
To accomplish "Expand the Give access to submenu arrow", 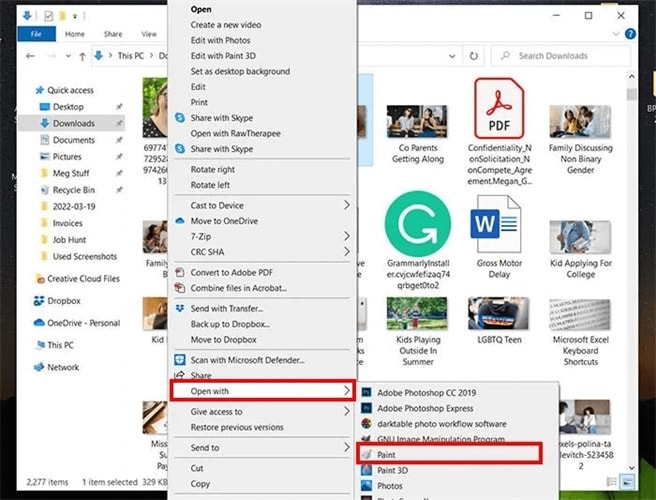I will pos(347,411).
